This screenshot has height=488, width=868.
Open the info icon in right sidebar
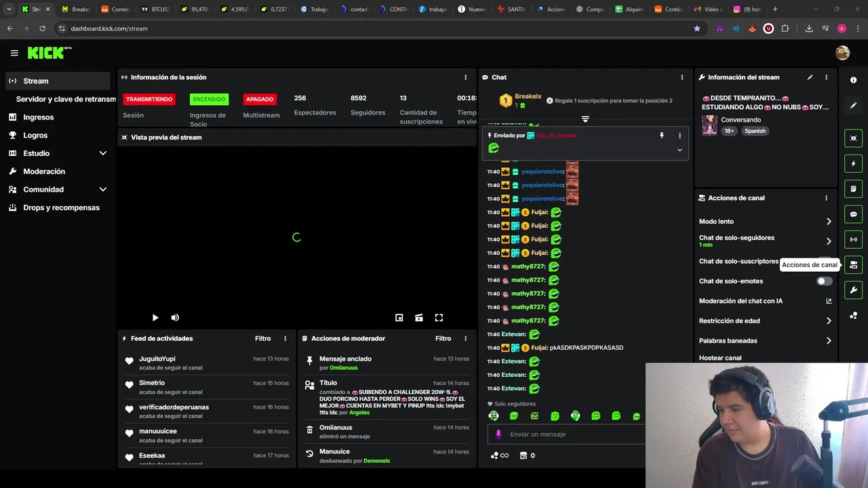(853, 80)
